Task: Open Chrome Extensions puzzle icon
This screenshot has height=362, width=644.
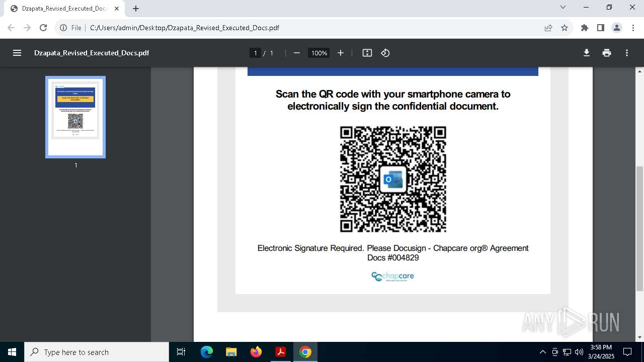Action: tap(585, 28)
